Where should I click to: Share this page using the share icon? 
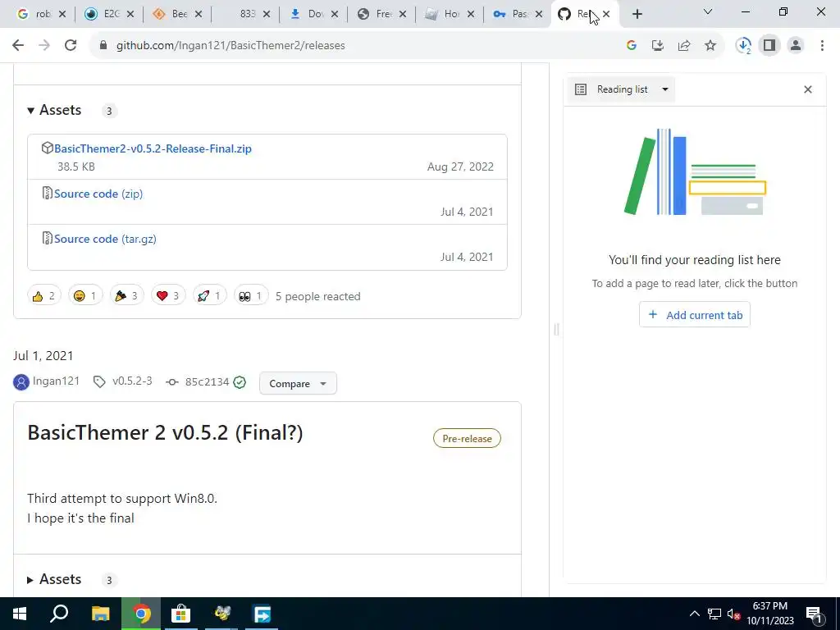tap(684, 46)
